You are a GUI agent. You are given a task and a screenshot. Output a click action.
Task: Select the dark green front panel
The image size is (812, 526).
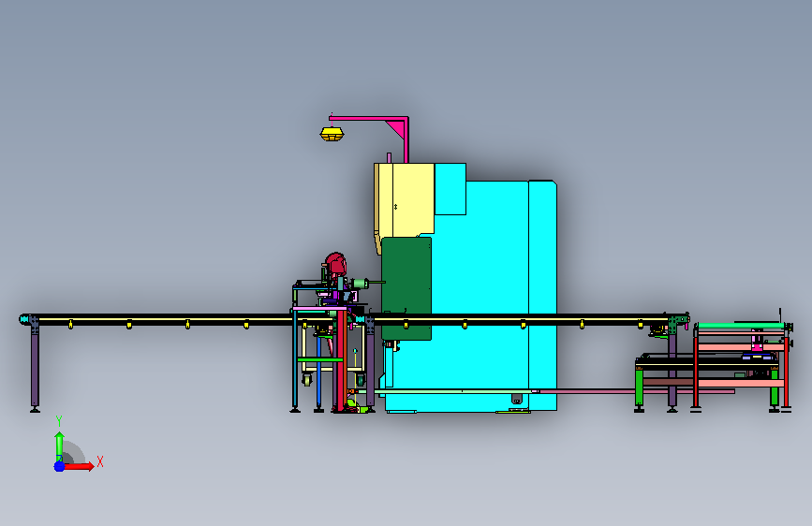coord(406,288)
